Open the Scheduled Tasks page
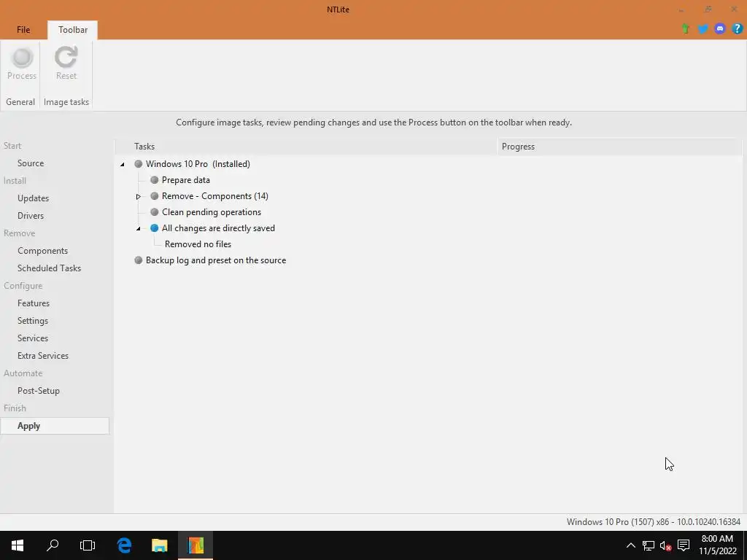Image resolution: width=747 pixels, height=560 pixels. pos(49,268)
